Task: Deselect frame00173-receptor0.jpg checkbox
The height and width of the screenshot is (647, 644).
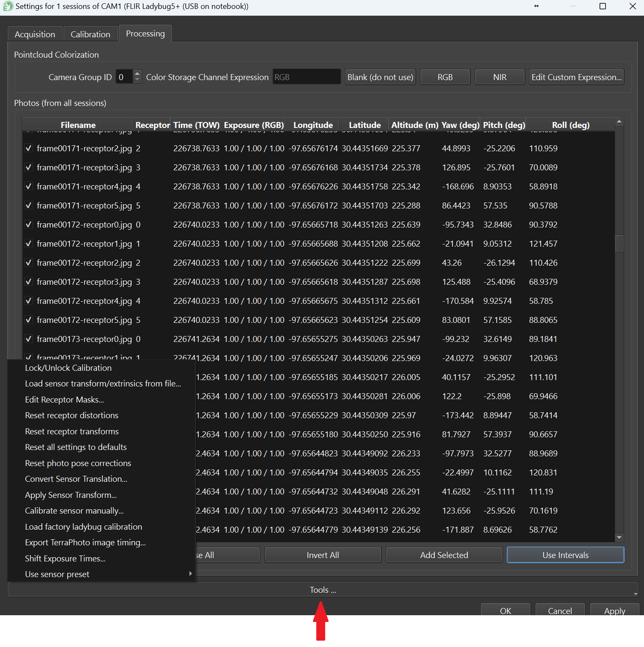Action: [x=28, y=339]
